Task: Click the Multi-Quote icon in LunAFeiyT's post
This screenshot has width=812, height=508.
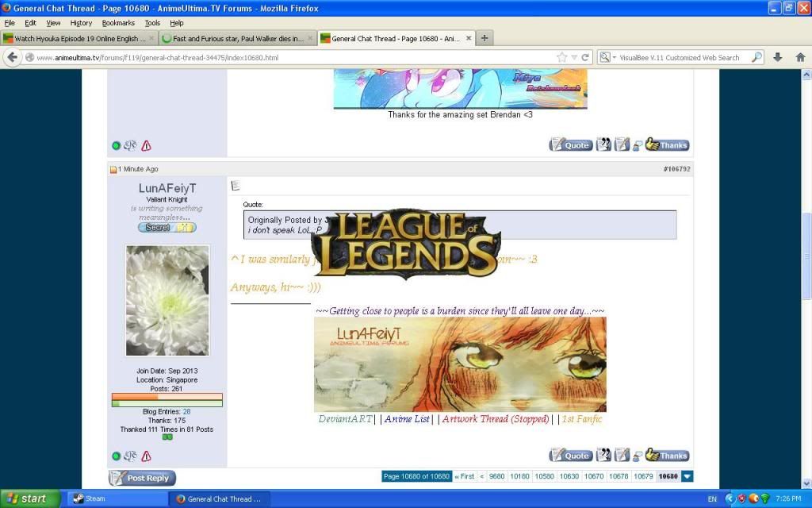Action: coord(603,455)
